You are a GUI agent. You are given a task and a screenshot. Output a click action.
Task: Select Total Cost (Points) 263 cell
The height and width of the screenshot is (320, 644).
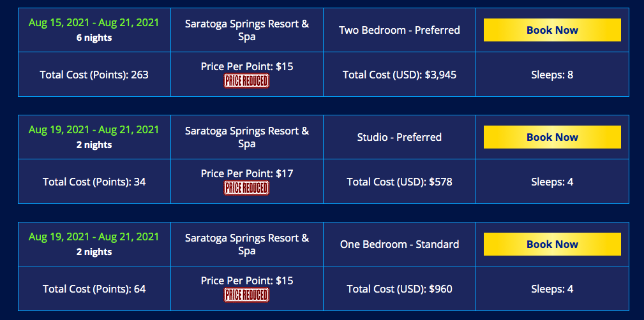[94, 75]
